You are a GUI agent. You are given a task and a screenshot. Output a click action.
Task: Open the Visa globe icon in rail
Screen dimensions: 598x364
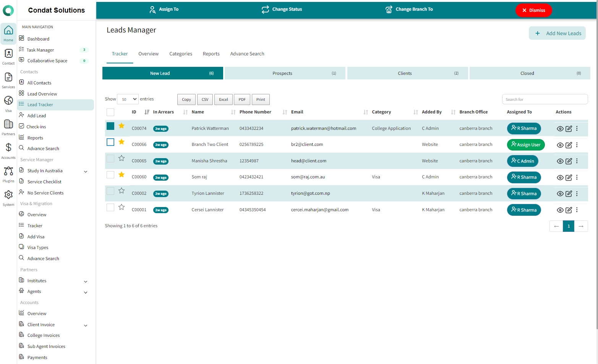pyautogui.click(x=8, y=104)
